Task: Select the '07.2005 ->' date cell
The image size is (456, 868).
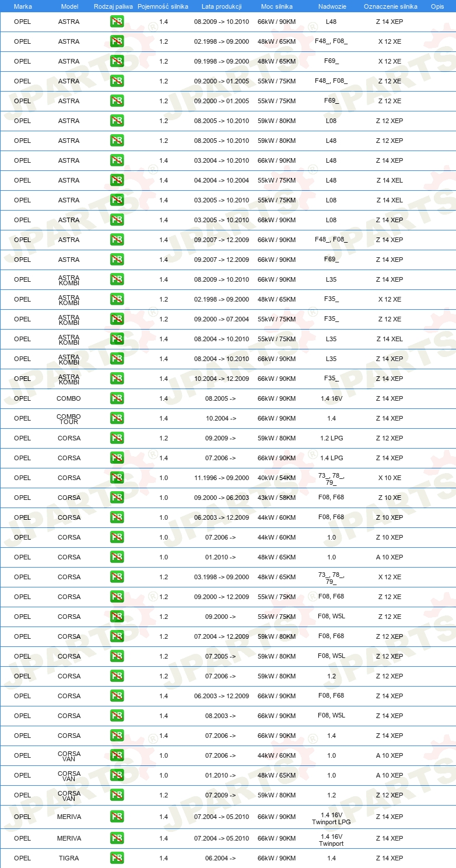Action: point(220,656)
